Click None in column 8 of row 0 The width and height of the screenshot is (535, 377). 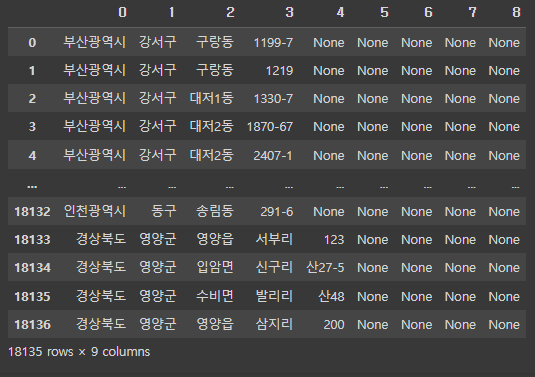pyautogui.click(x=504, y=43)
